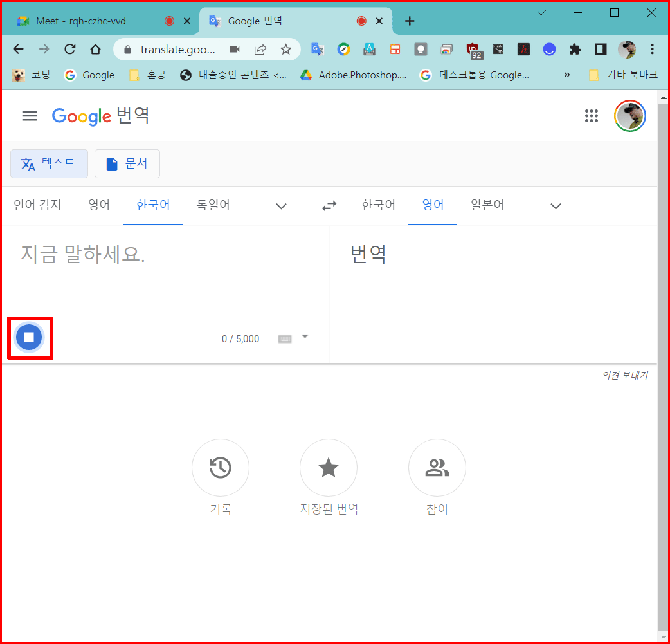Screen dimensions: 670x644
Task: Open input tools dropdown arrow
Action: point(305,336)
